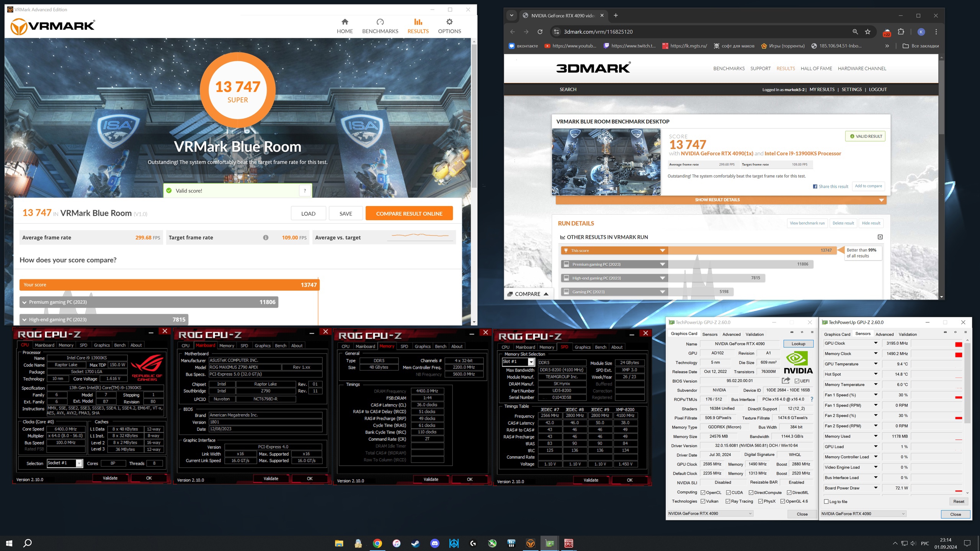Click refresh icon in GPU-Z Sensors window
Image resolution: width=980 pixels, height=551 pixels.
click(x=955, y=332)
